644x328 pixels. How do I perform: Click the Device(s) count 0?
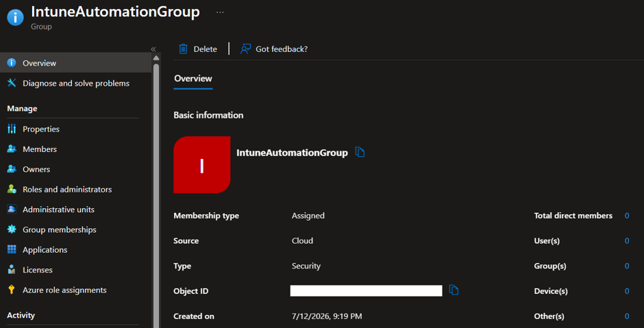pyautogui.click(x=627, y=291)
